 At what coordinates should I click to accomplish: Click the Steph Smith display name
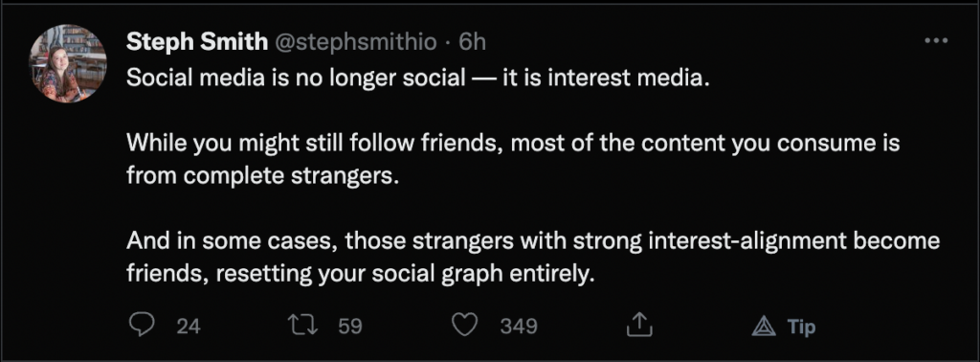(196, 42)
